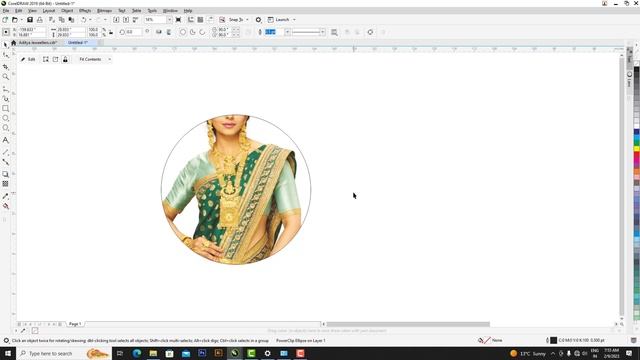Toggle Lock Contents to PowerClip
This screenshot has height=360, width=640.
pyautogui.click(x=65, y=59)
